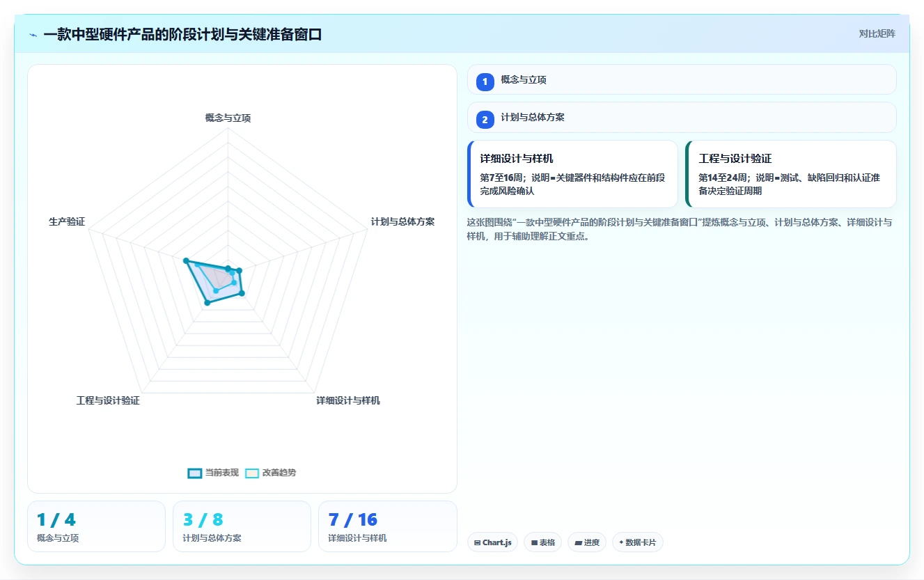924x580 pixels.
Task: Click the 计划与总体方案 radar axis label
Action: (x=402, y=221)
